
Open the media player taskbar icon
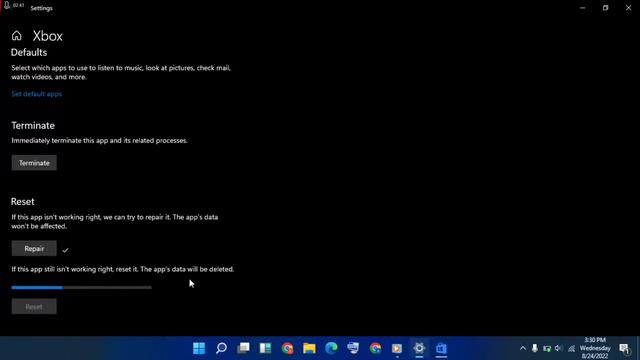pos(397,348)
